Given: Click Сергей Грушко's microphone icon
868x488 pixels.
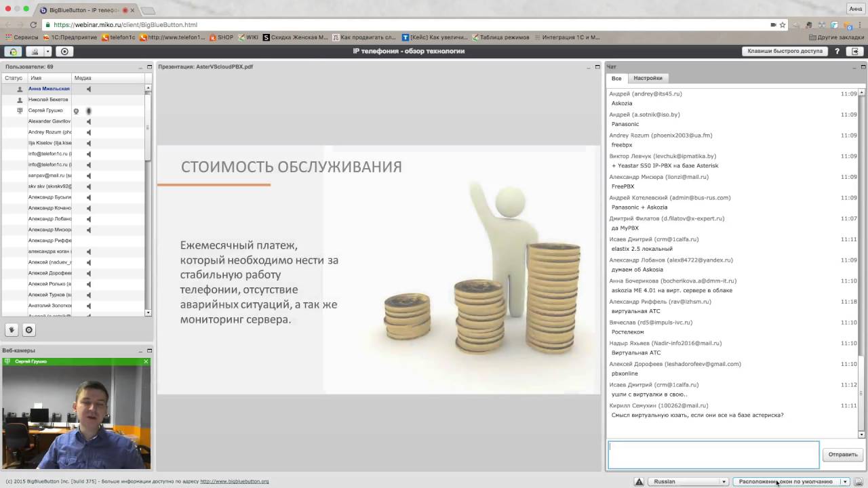Looking at the screenshot, I should pyautogui.click(x=88, y=110).
